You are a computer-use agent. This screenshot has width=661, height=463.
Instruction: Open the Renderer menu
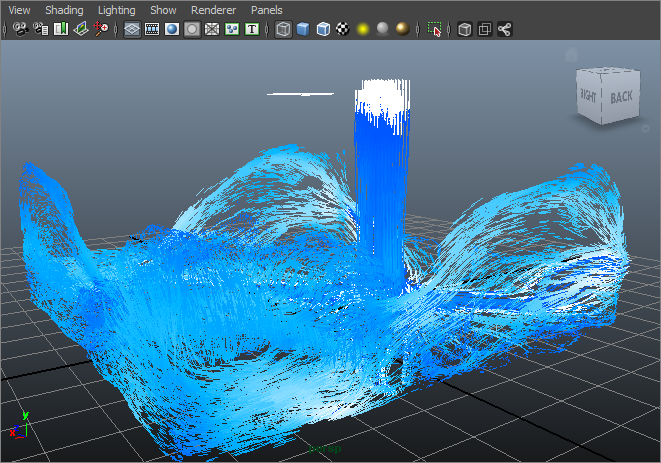(x=213, y=10)
